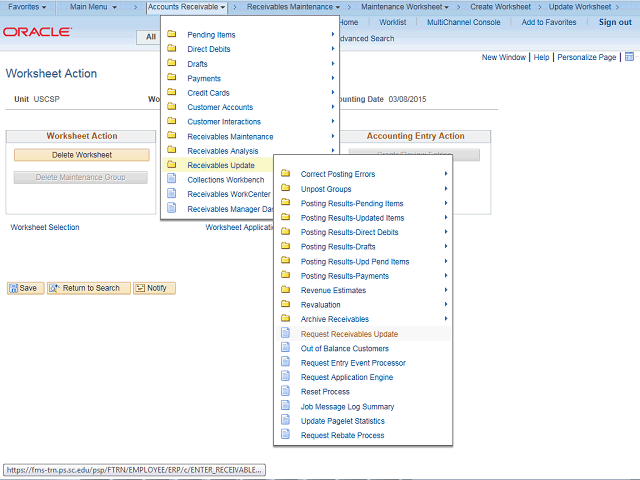640x480 pixels.
Task: Click the document icon beside Request Rebate Process
Action: point(285,436)
